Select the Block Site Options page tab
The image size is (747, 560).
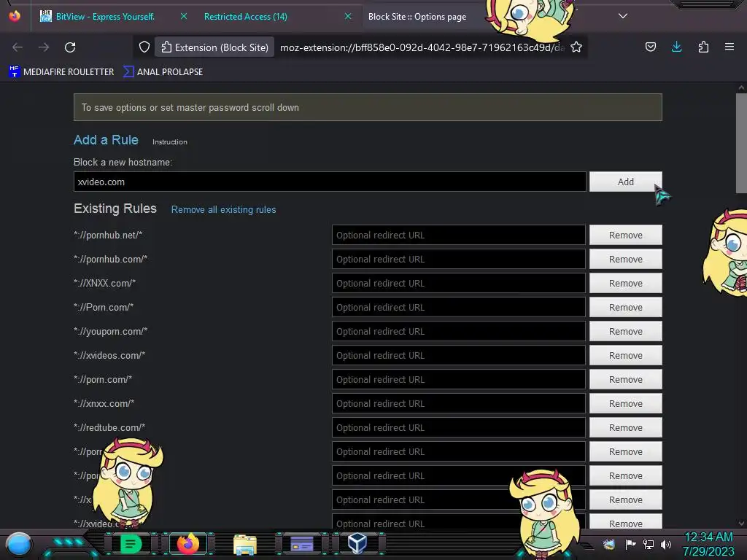417,17
